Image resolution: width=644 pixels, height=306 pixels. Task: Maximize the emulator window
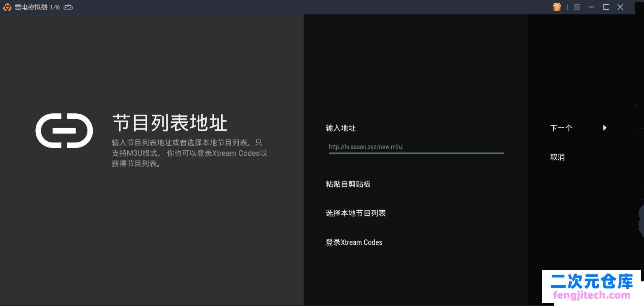pos(606,7)
